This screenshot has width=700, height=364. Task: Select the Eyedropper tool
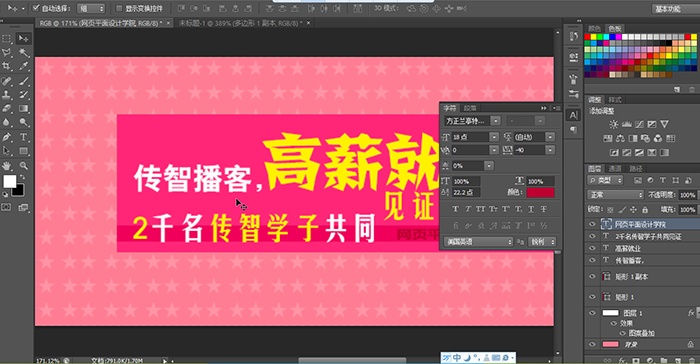point(23,66)
